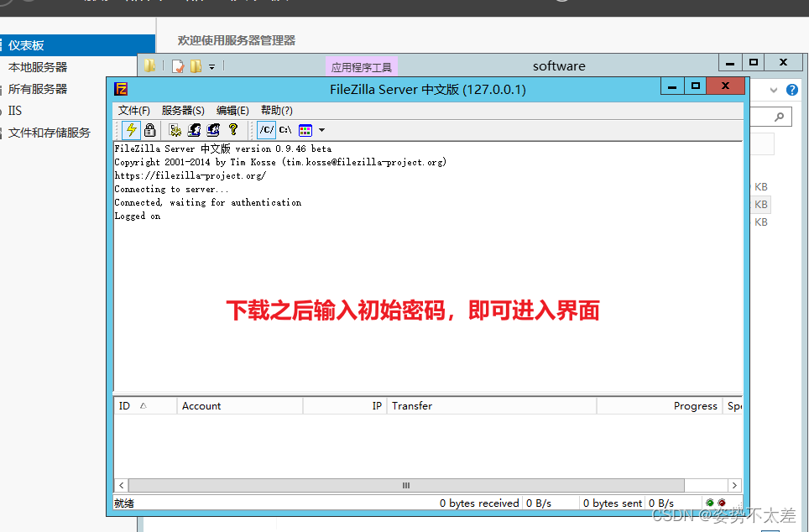Click the yellow question mark help icon
809x532 pixels.
tap(233, 129)
